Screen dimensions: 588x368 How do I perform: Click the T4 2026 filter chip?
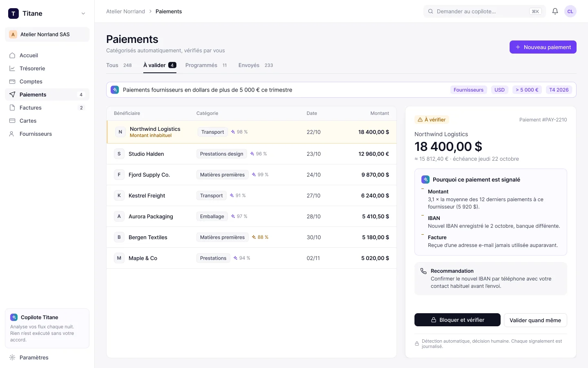click(x=559, y=90)
